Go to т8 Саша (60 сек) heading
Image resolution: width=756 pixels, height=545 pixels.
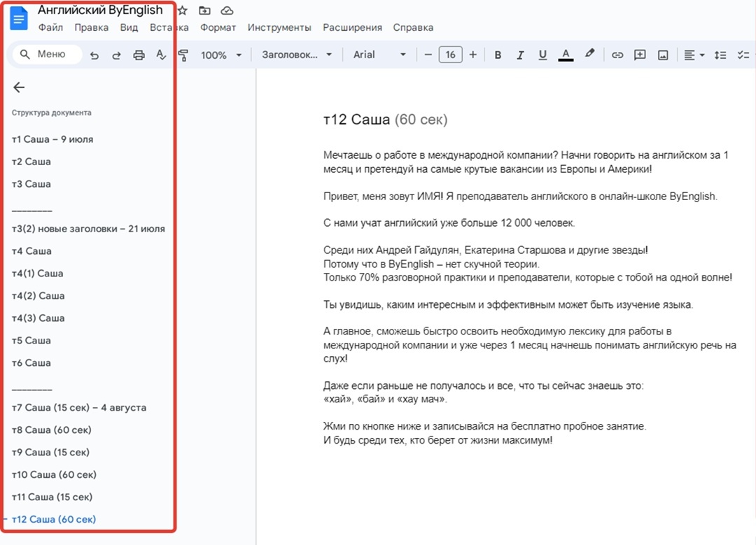[52, 430]
